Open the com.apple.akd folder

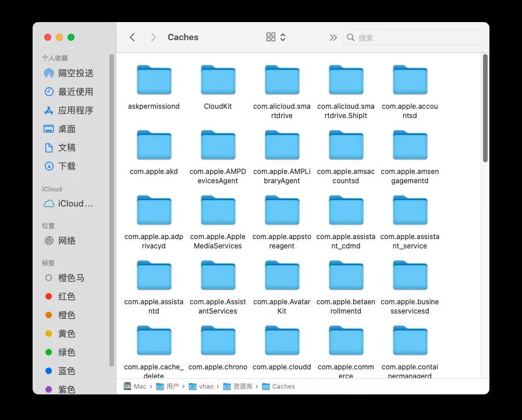pos(154,145)
